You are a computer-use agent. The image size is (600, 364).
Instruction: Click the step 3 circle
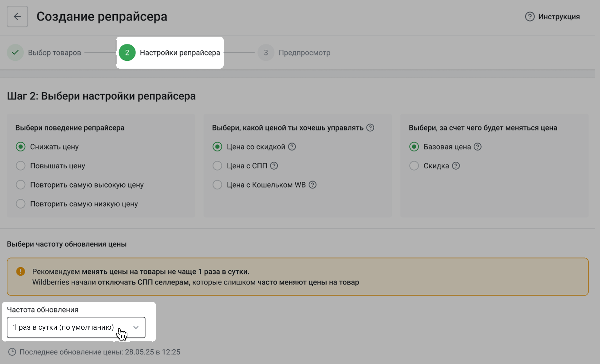coord(266,52)
